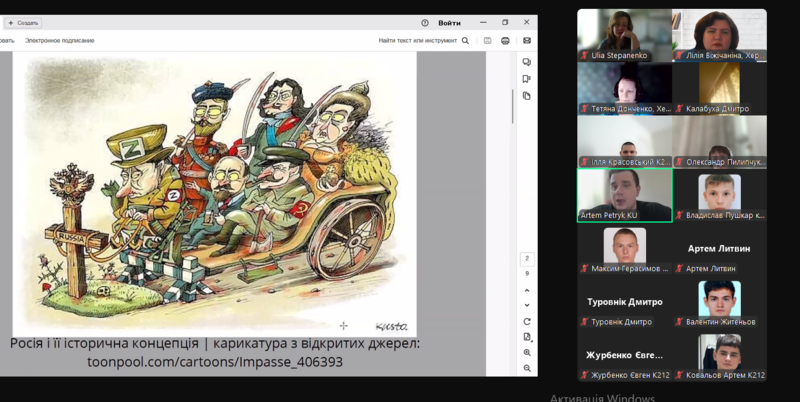Click the page number field showing 2
The width and height of the screenshot is (800, 402).
tap(527, 259)
